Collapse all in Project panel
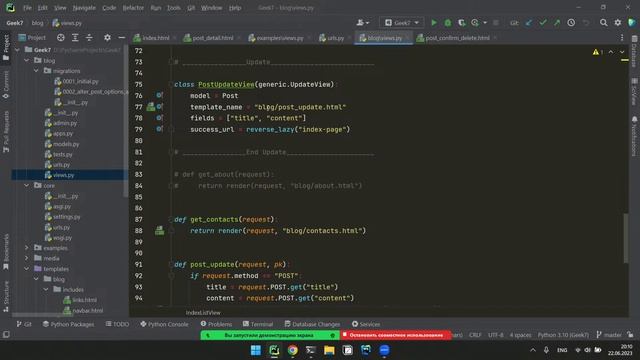 point(89,38)
